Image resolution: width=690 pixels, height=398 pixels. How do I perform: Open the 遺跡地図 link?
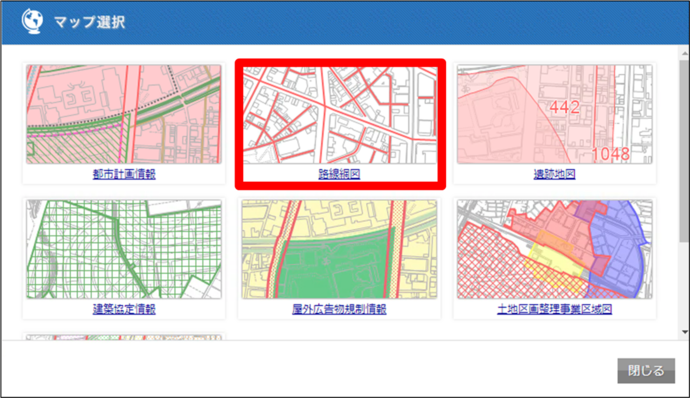coord(554,174)
